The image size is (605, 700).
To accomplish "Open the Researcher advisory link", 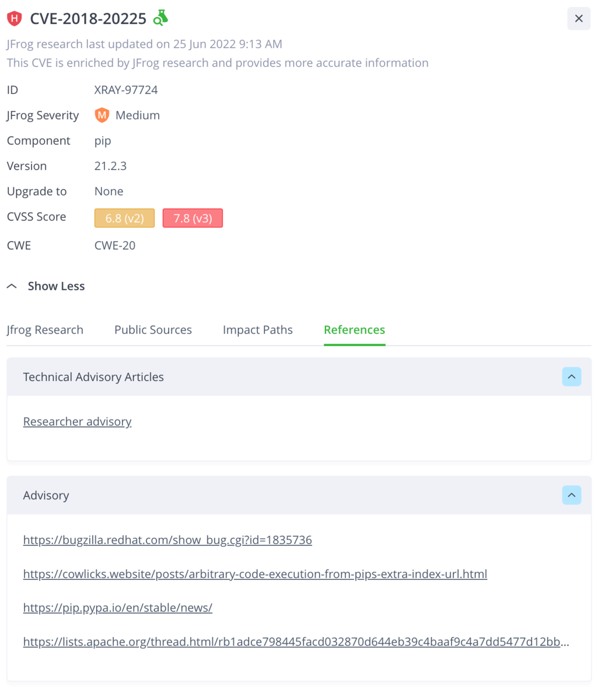I will pos(78,421).
